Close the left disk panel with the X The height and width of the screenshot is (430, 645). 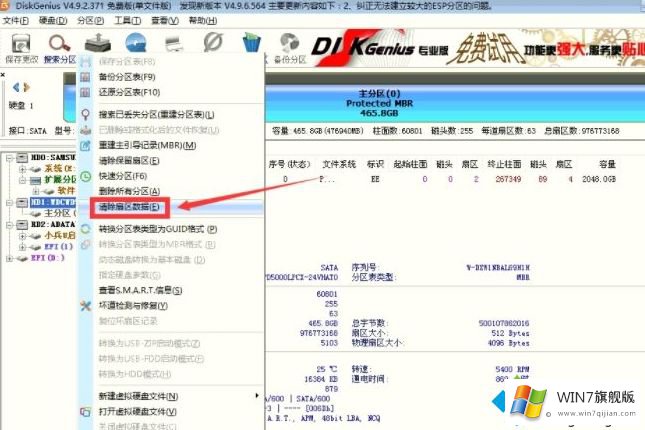(3, 74)
